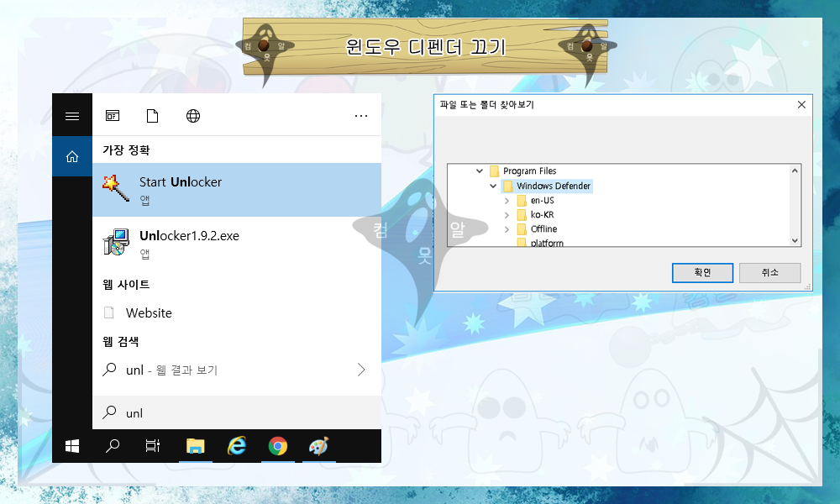Click the Start Unlocker magic wand icon

[116, 188]
